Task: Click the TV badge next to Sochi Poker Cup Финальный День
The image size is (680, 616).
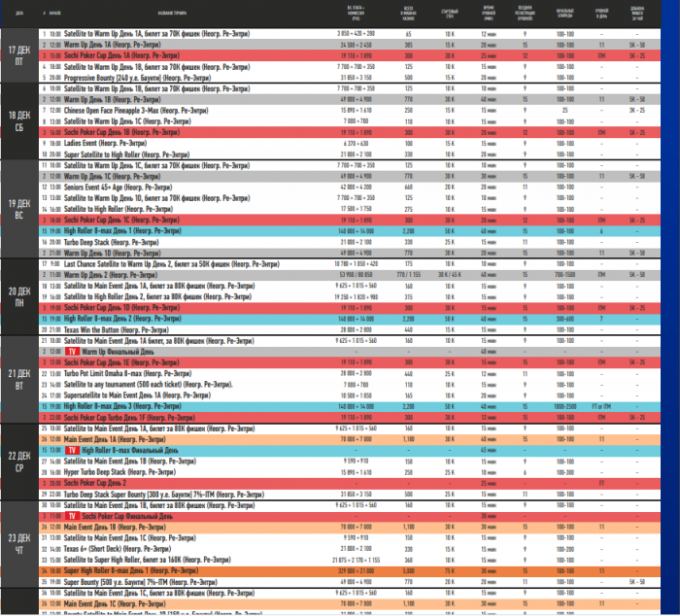Action: (72, 516)
